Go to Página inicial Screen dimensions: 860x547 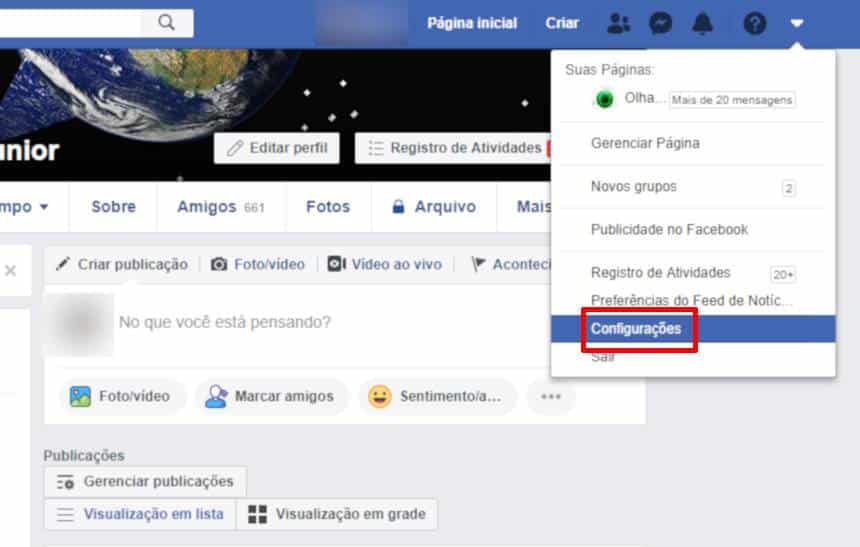pos(472,23)
